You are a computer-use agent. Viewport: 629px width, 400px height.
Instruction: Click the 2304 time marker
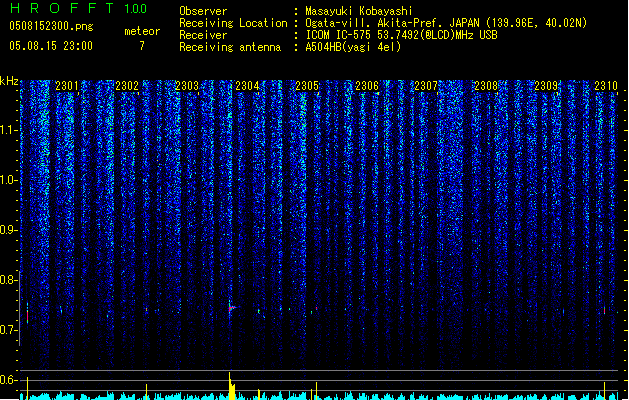coord(247,86)
